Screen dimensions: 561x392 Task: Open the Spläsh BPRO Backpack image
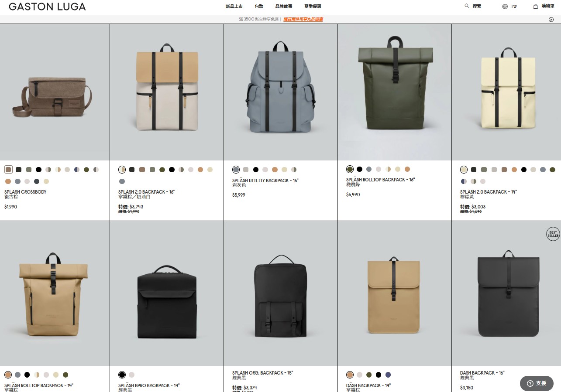click(x=167, y=293)
